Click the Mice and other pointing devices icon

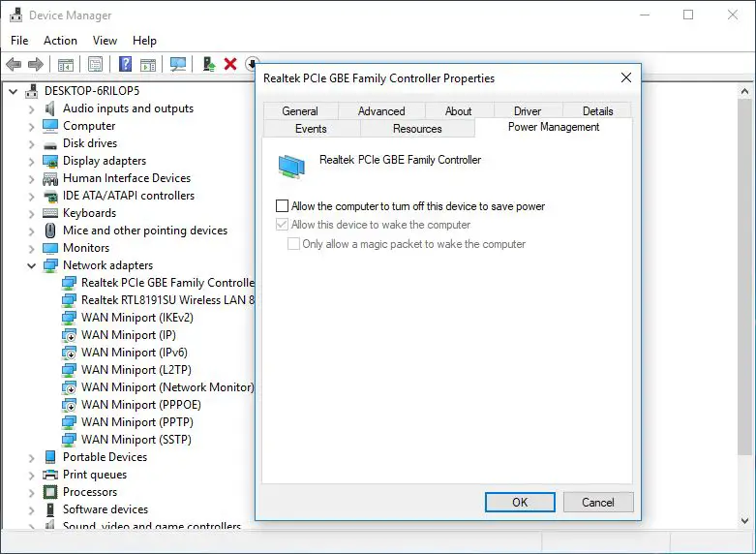point(50,231)
